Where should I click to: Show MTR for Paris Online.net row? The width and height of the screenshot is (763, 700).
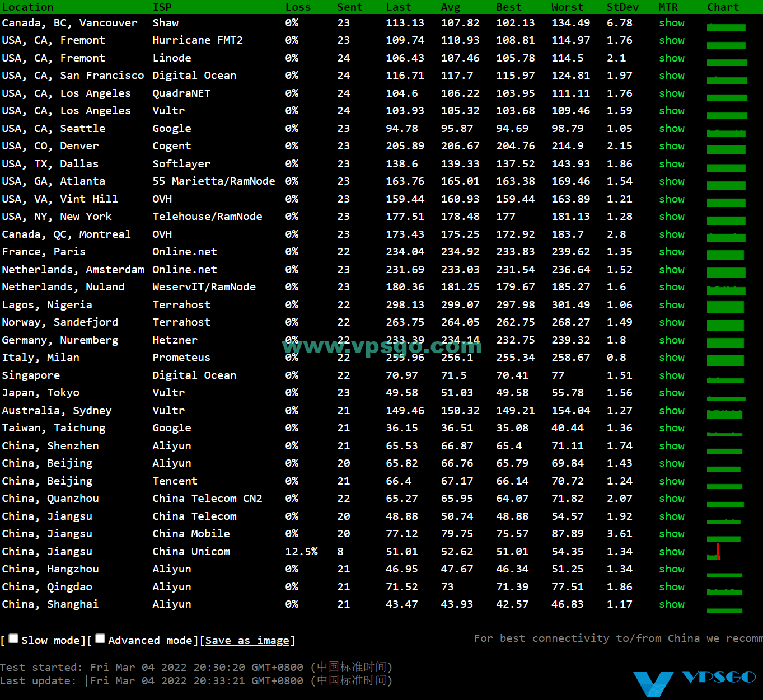click(x=672, y=252)
